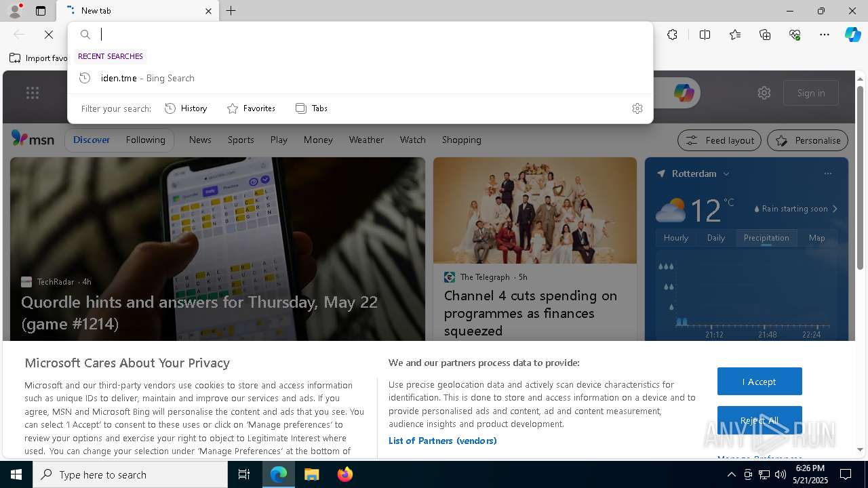Open the Sports section
The width and height of the screenshot is (868, 488).
pos(241,140)
